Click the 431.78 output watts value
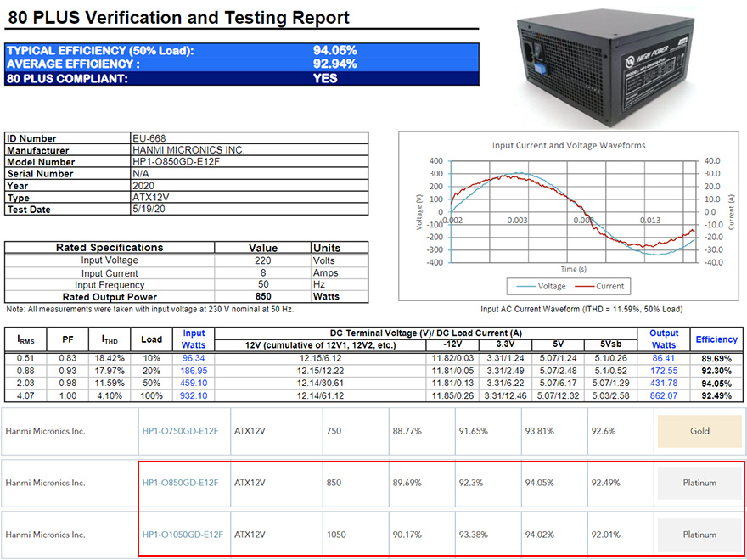The image size is (747, 560). [664, 383]
